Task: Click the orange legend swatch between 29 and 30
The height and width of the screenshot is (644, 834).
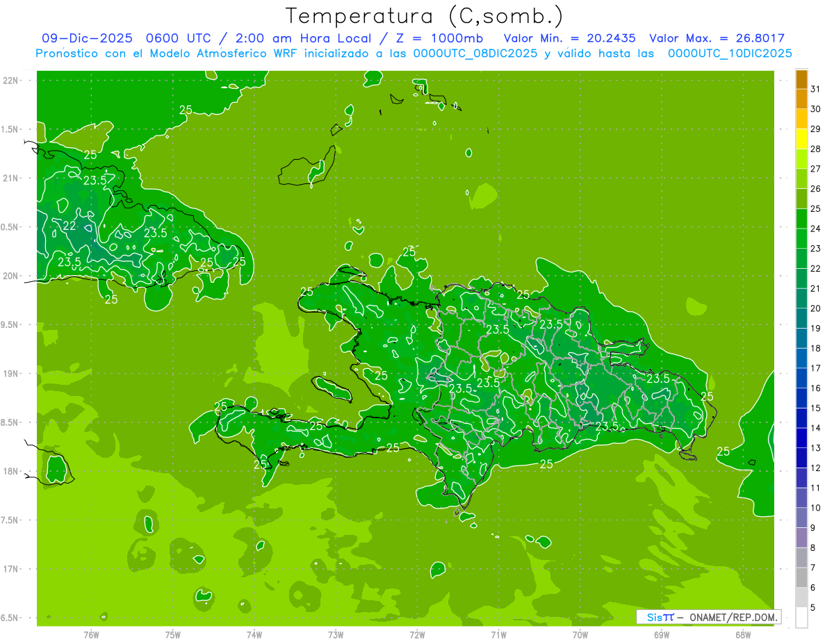Action: pos(801,119)
